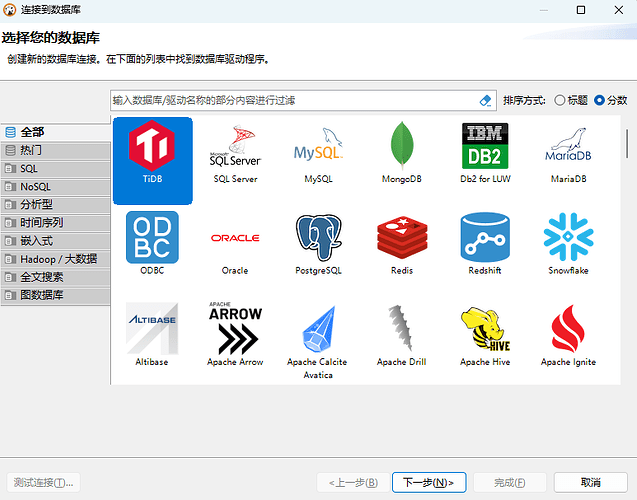The image size is (637, 500).
Task: Select the MySQL database driver
Action: (x=318, y=154)
